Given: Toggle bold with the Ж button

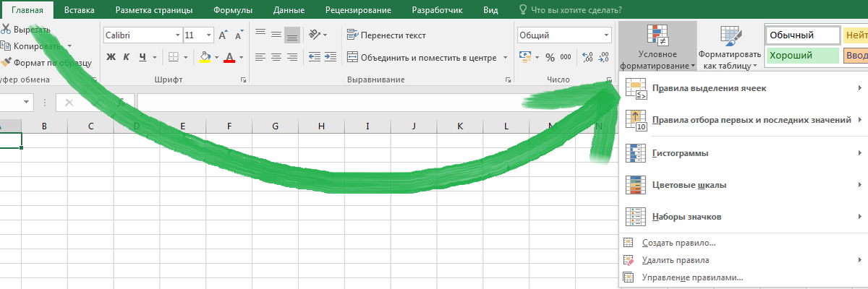Looking at the screenshot, I should [x=111, y=57].
